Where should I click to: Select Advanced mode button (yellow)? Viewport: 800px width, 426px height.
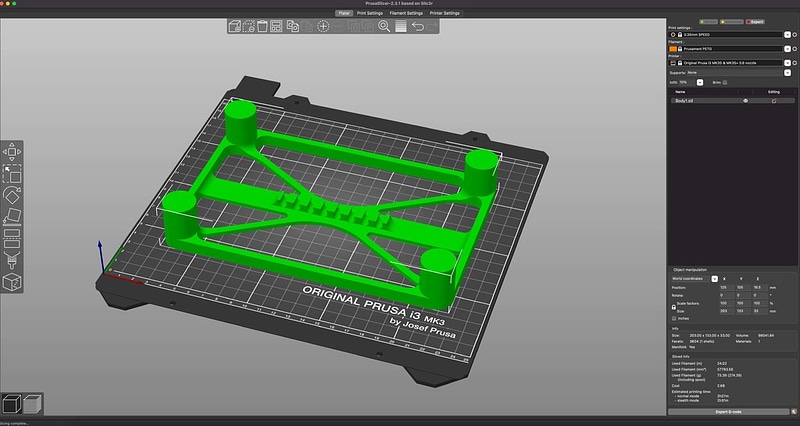click(x=731, y=22)
